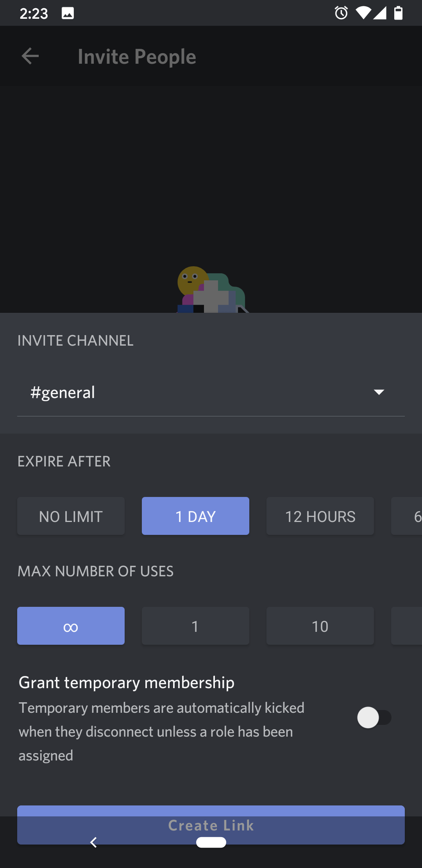The width and height of the screenshot is (422, 868).
Task: Select 1 DAY expiration option
Action: [195, 516]
